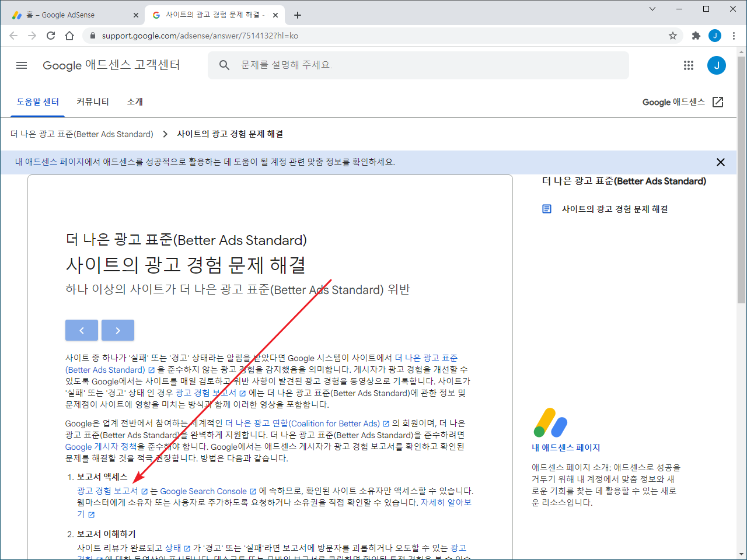Open the Google apps grid

pyautogui.click(x=689, y=65)
